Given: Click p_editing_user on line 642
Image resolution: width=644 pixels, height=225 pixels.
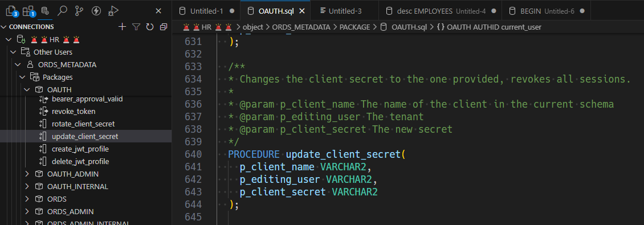Looking at the screenshot, I should [x=280, y=179].
